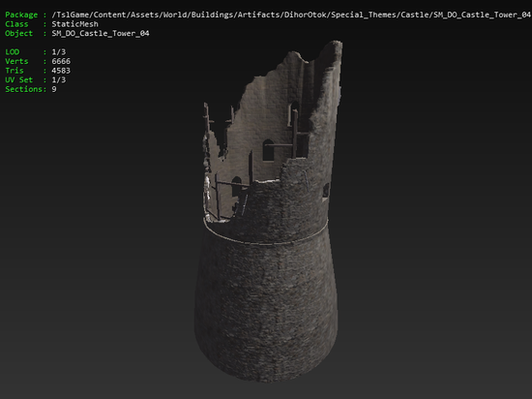532x399 pixels.
Task: Click the Tris label
Action: coord(15,71)
